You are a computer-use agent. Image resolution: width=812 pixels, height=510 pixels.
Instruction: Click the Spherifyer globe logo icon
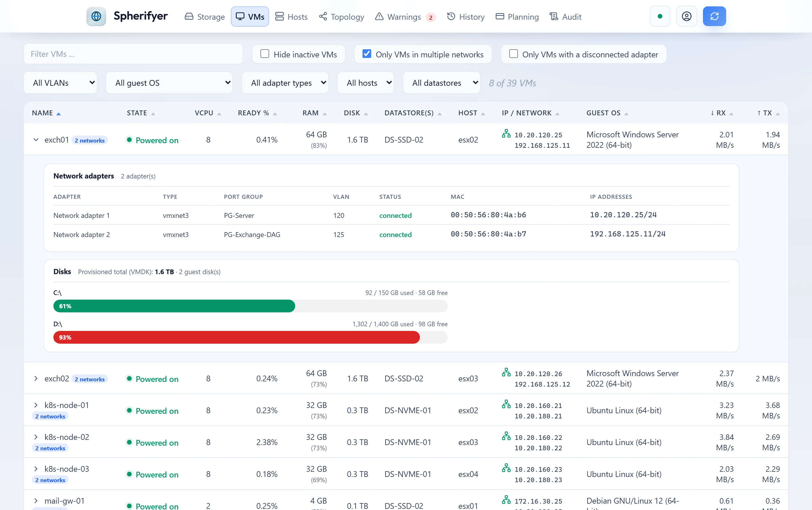pos(96,16)
